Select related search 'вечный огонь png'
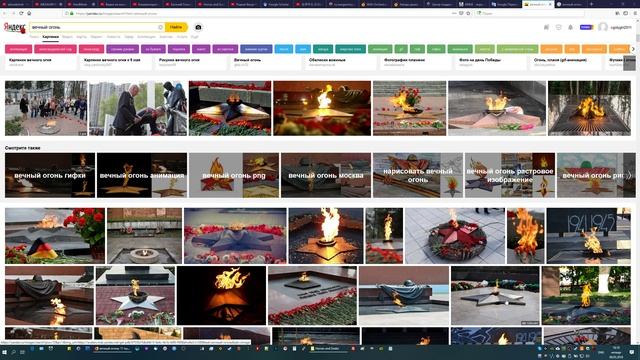 coord(234,176)
